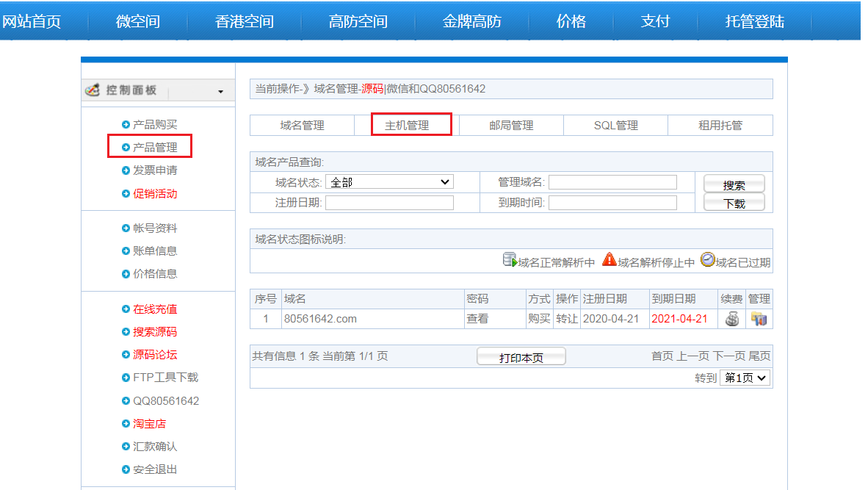Click the renew (续费) money bag icon
The height and width of the screenshot is (490, 868).
731,319
